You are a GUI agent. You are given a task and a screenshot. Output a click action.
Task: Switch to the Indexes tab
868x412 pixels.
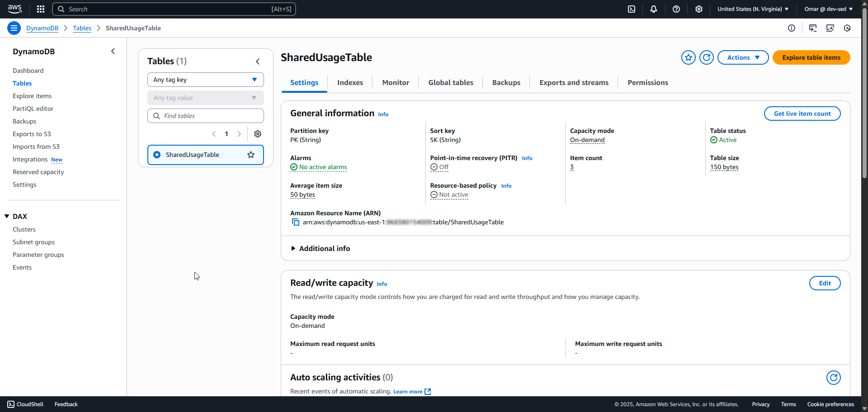point(350,82)
